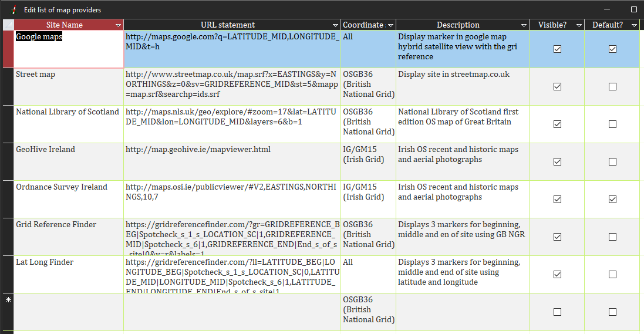Open the Description column dropdown arrow

[524, 25]
